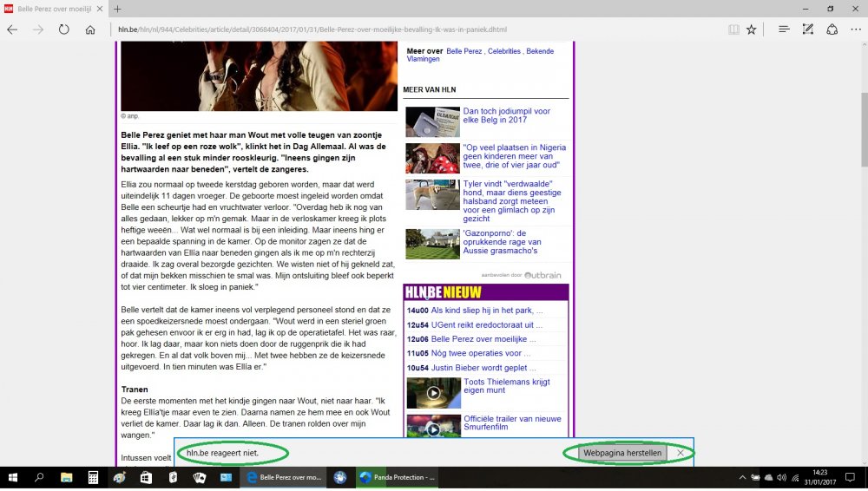Open the Share icon in Edge toolbar
Screen dimensions: 868x491
[832, 29]
